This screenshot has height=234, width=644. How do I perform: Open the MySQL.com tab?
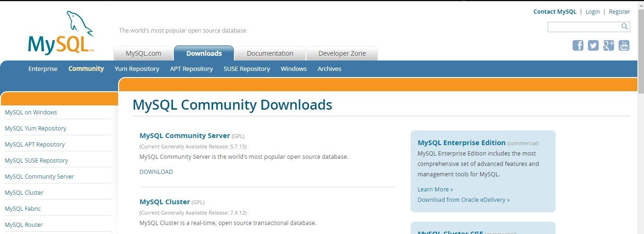click(143, 53)
